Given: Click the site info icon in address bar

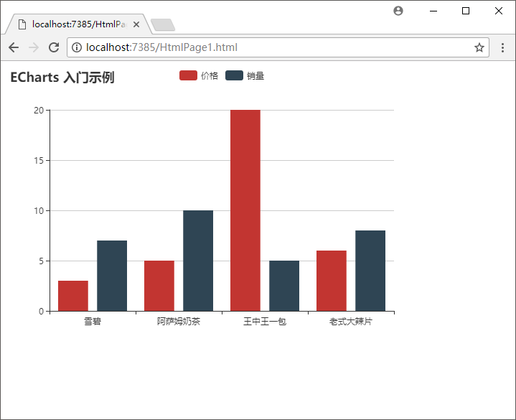Looking at the screenshot, I should [x=77, y=47].
